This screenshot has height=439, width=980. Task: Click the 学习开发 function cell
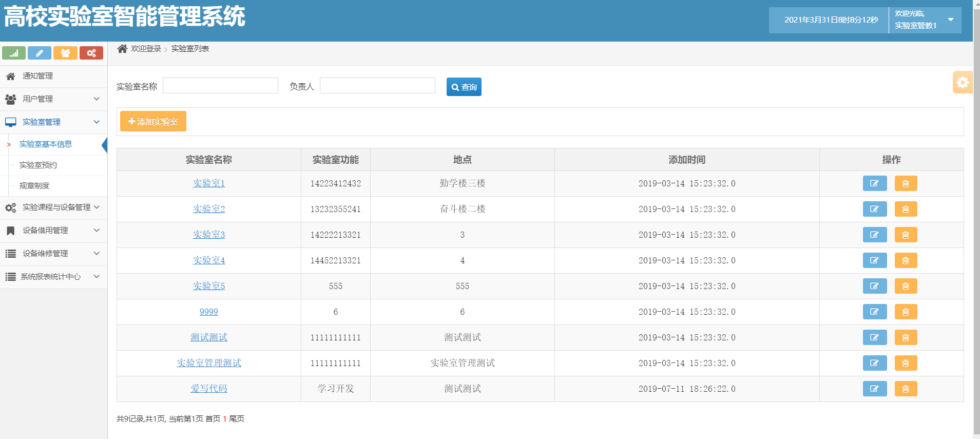coord(336,389)
